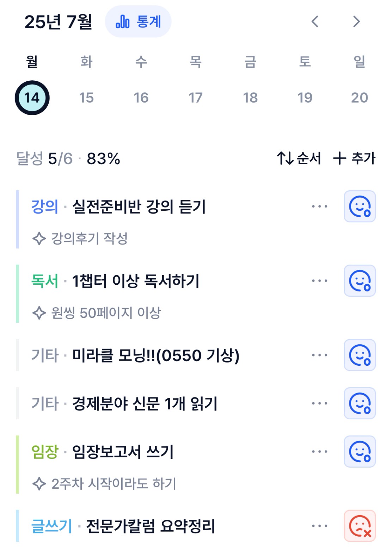This screenshot has height=549, width=392.
Task: Toggle smiley completion for 미라클 모닝 task
Action: click(x=360, y=355)
